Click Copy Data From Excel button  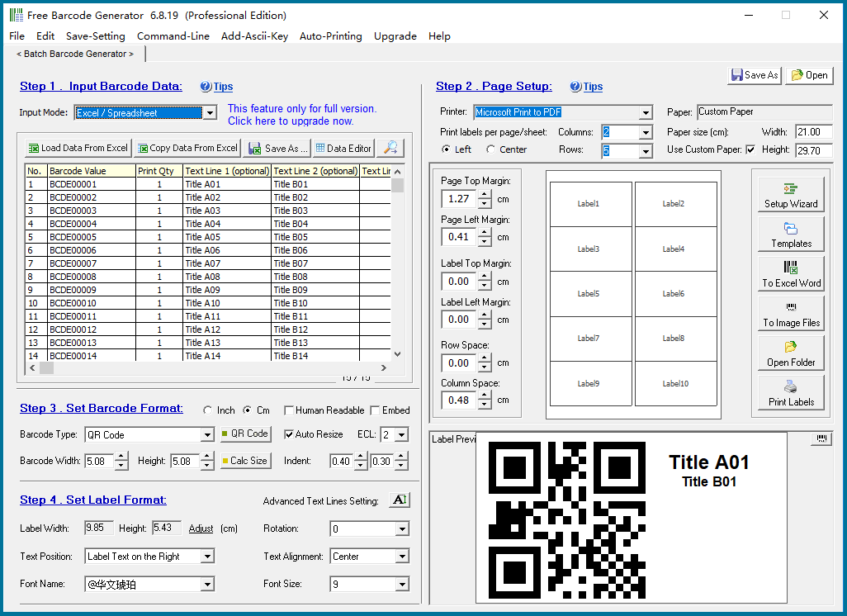pos(187,148)
